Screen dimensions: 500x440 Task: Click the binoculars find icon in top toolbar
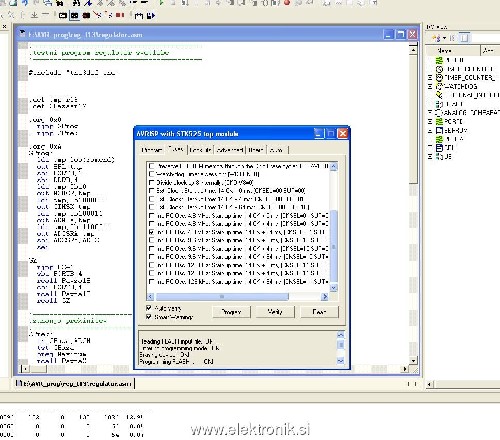click(76, 3)
